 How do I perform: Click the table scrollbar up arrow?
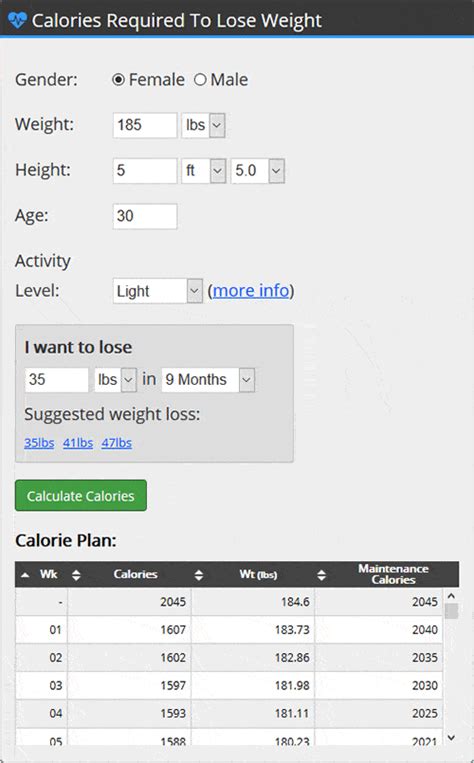point(451,596)
